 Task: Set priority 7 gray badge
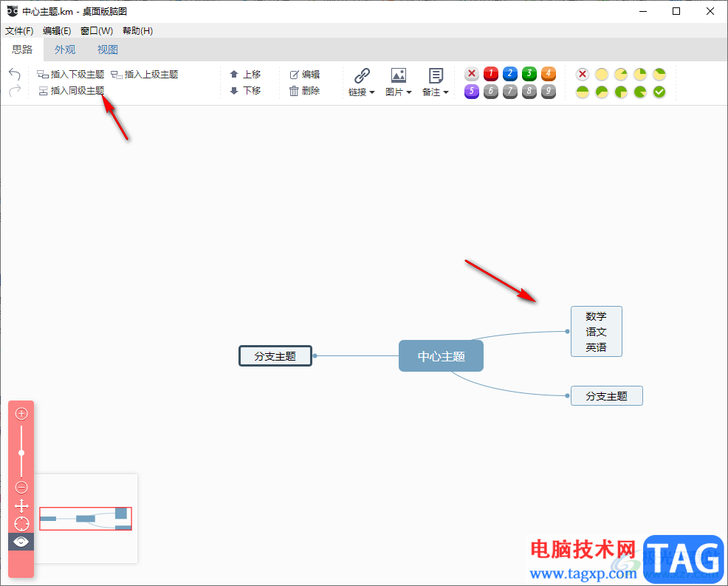[509, 91]
